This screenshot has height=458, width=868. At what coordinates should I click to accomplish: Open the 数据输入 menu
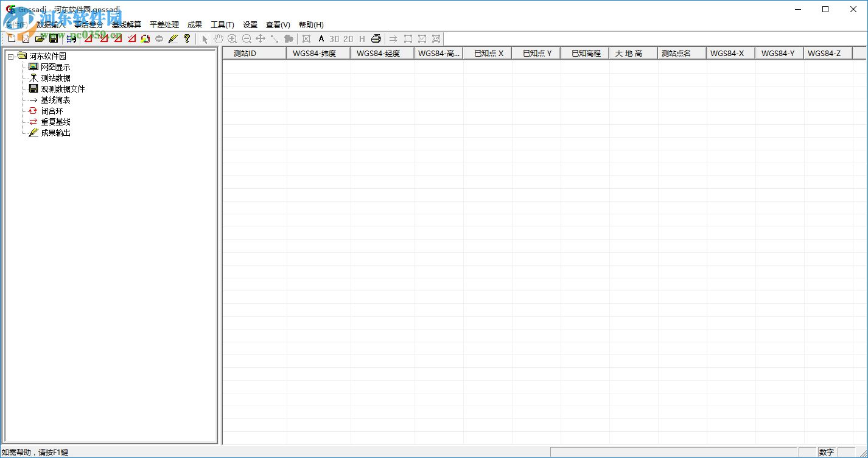[x=51, y=25]
